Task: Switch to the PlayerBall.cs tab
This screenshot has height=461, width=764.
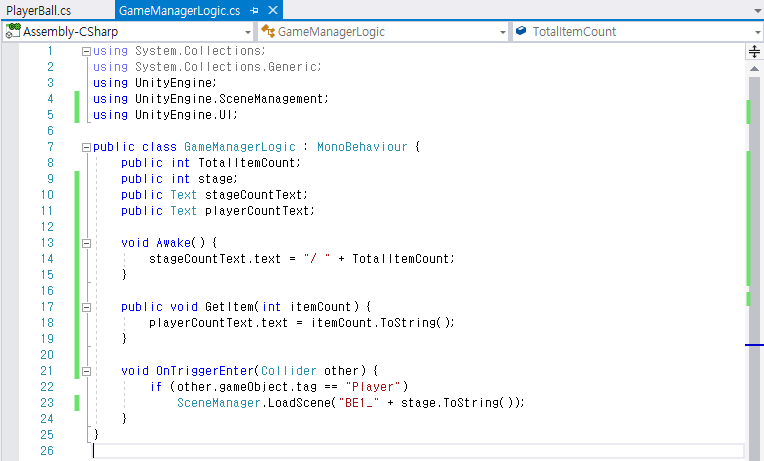Action: point(38,10)
